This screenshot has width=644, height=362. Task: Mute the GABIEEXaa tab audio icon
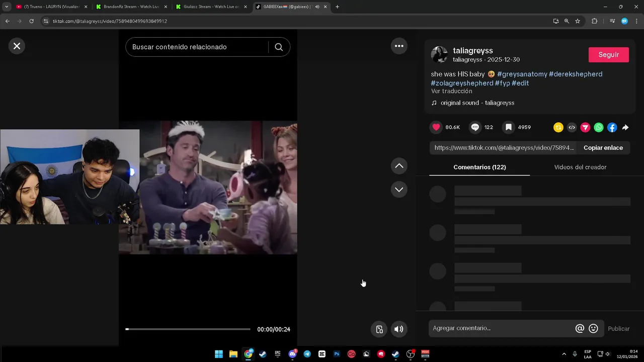317,7
